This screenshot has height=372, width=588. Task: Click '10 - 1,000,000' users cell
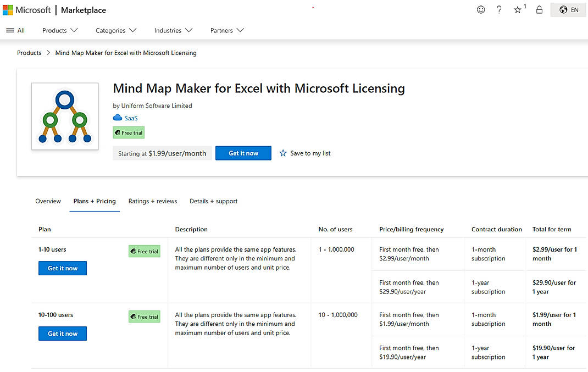338,315
